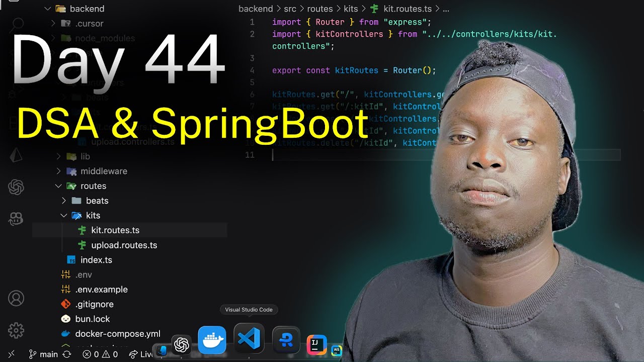Collapse the kits folder chevron under routes
The height and width of the screenshot is (362, 644).
click(x=64, y=216)
